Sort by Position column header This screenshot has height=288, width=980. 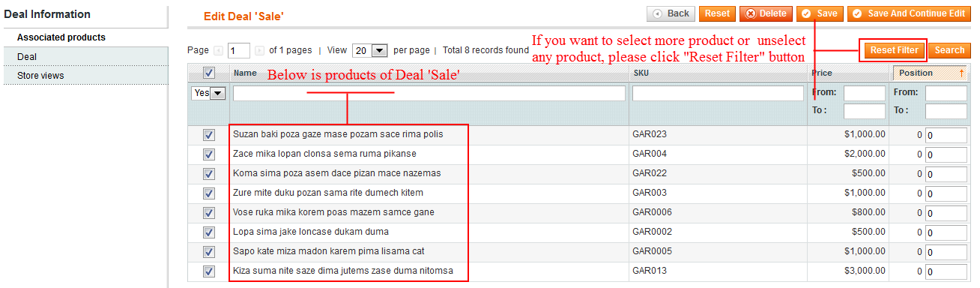click(x=929, y=73)
